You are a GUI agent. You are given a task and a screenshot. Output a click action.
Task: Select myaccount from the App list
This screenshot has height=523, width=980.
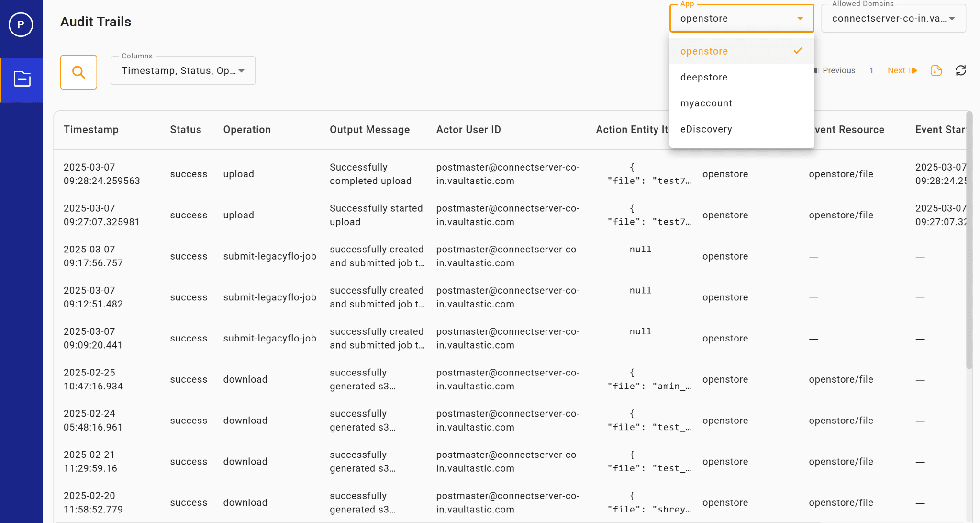pos(706,103)
